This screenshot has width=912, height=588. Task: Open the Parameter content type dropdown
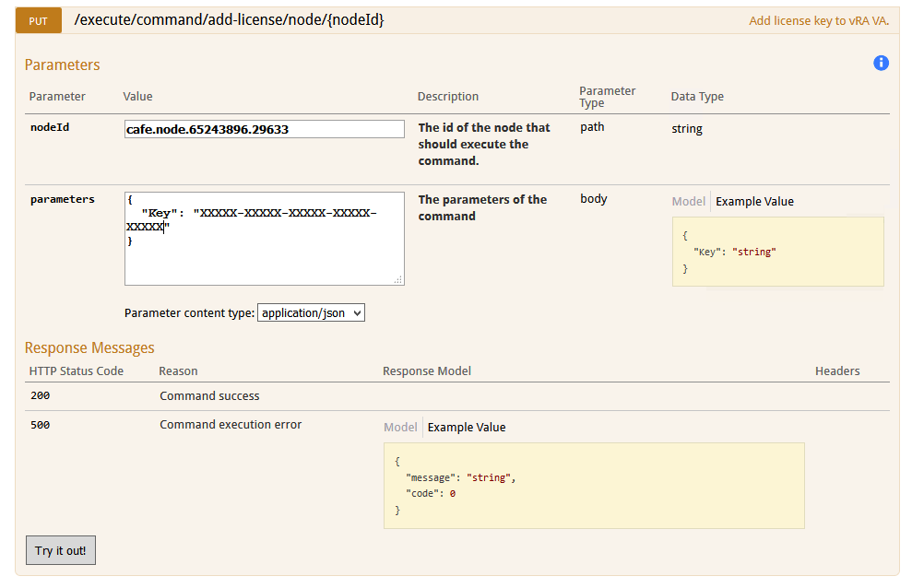click(311, 312)
